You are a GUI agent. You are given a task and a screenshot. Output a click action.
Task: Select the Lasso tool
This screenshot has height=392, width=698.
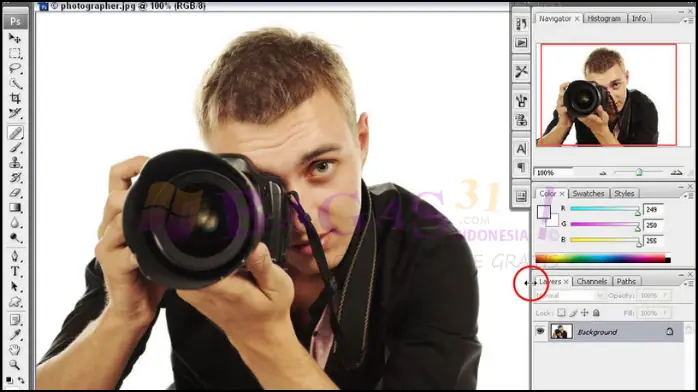(15, 69)
